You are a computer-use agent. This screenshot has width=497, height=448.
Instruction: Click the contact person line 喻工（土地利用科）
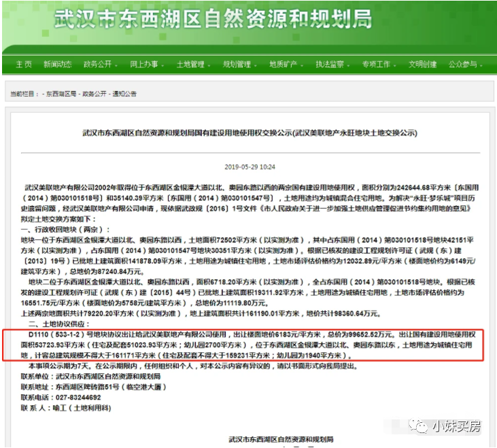click(66, 408)
